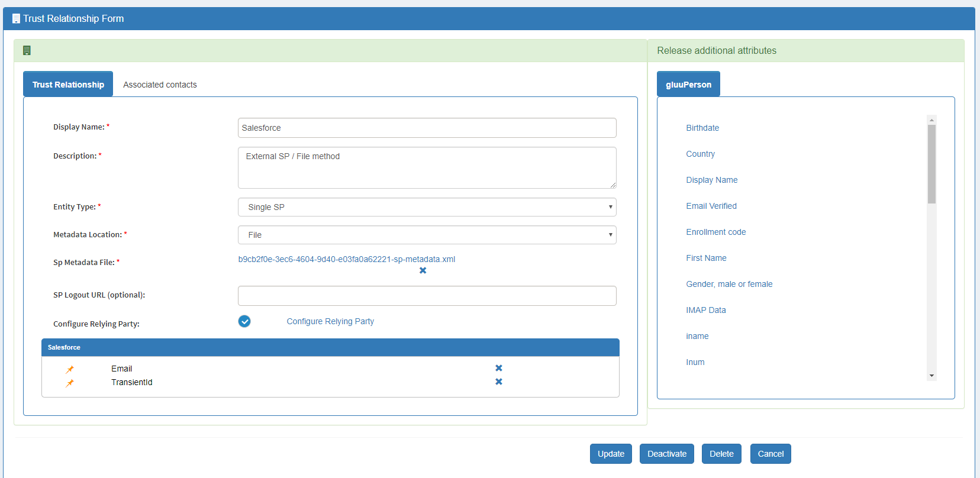Focus the SP Logout URL input field
Screen dimensions: 980x478
[427, 296]
